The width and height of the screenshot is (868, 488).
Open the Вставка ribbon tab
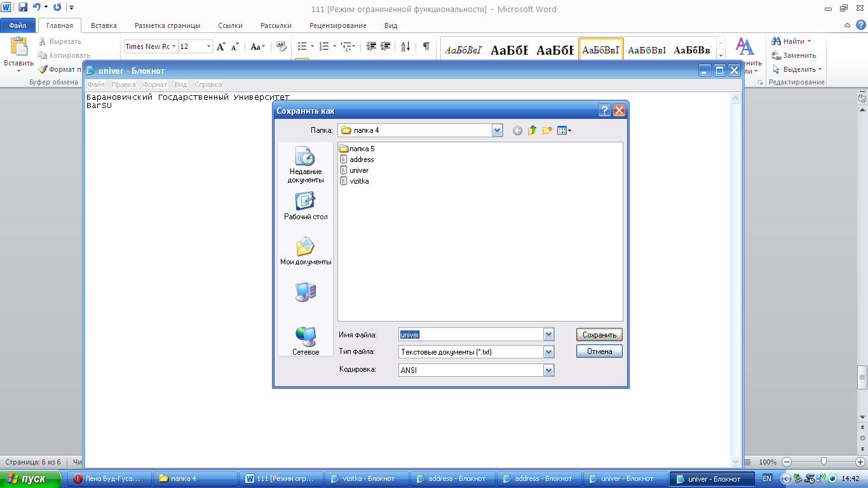(104, 25)
